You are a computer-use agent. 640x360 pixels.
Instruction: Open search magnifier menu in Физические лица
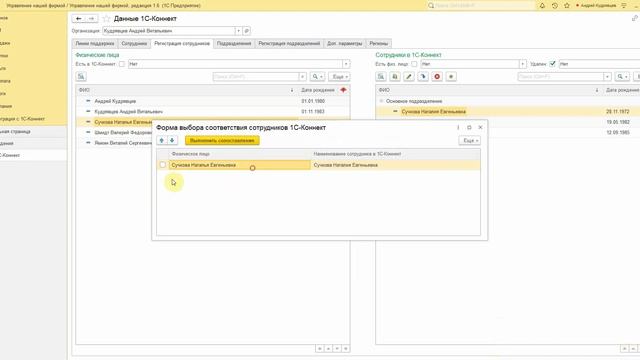coord(317,77)
